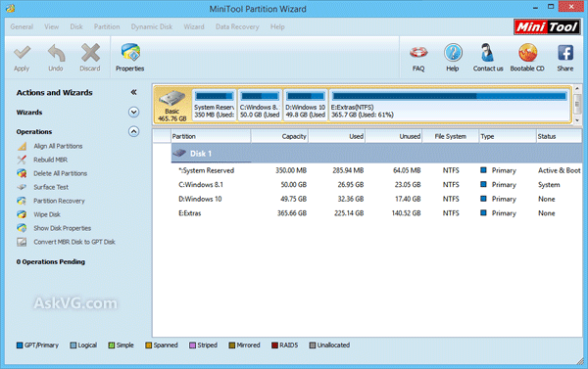
Task: Select the Basic 465.76 GB disk icon
Action: click(x=172, y=106)
